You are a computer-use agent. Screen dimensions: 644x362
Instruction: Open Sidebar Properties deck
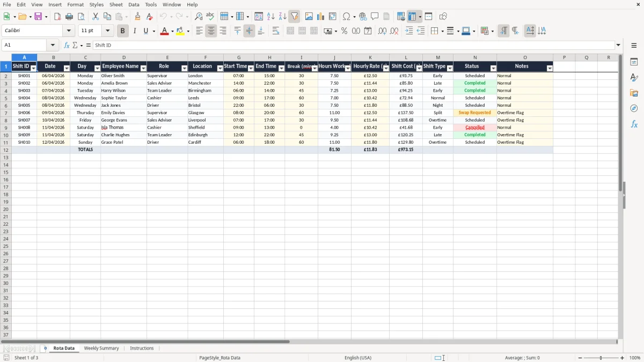[x=634, y=62]
